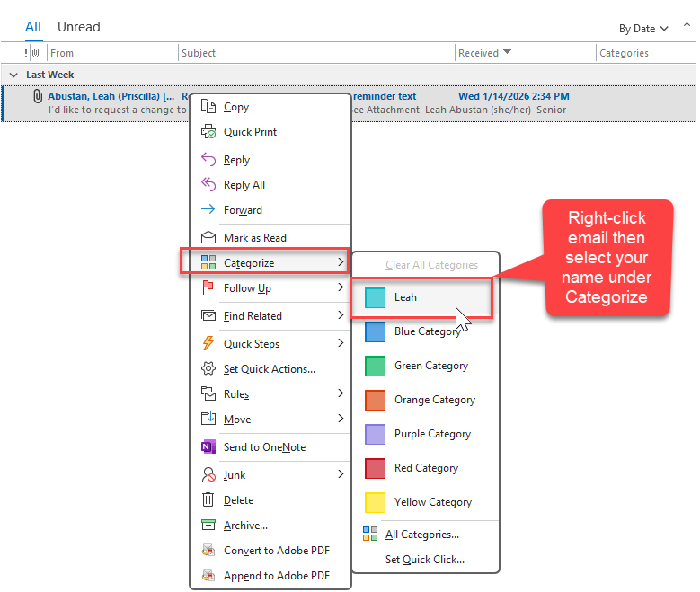Viewport: 700px width, 592px height.
Task: Expand the Quick Steps submenu arrow
Action: (341, 343)
